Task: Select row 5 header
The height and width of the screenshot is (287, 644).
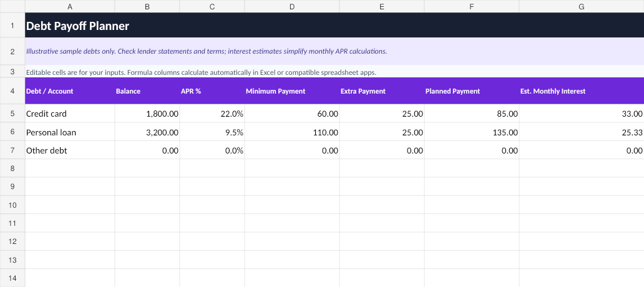Action: click(x=12, y=114)
